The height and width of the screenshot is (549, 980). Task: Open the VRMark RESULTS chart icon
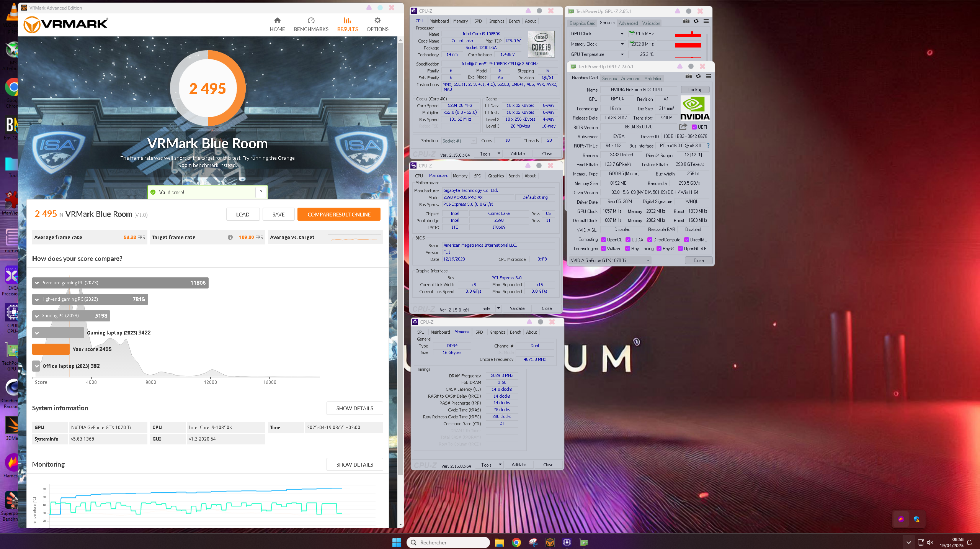(x=347, y=20)
